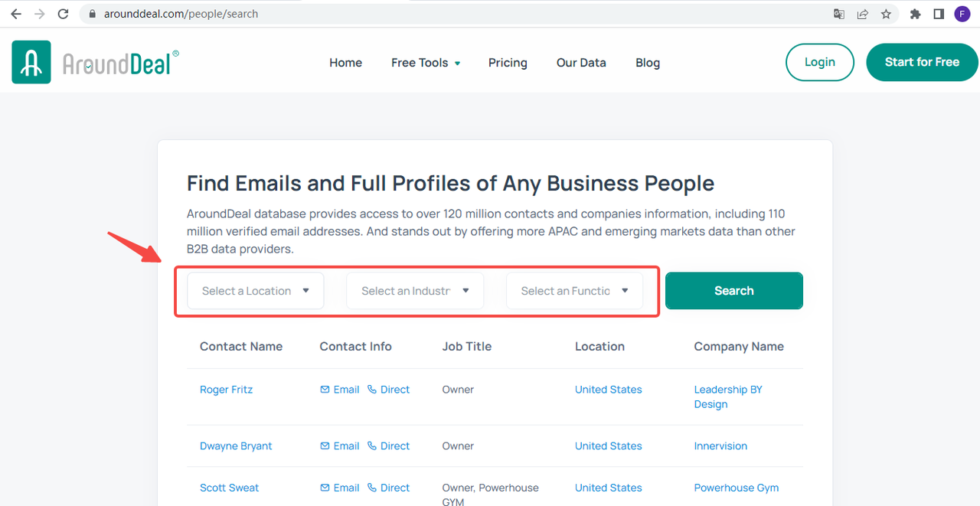Open the purple profile avatar
This screenshot has height=506, width=980.
(962, 14)
